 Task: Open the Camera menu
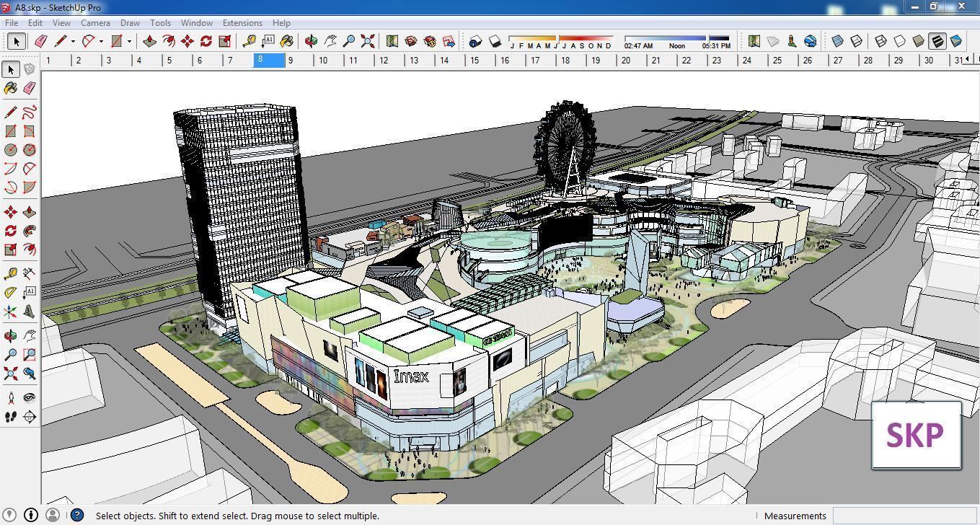point(95,23)
